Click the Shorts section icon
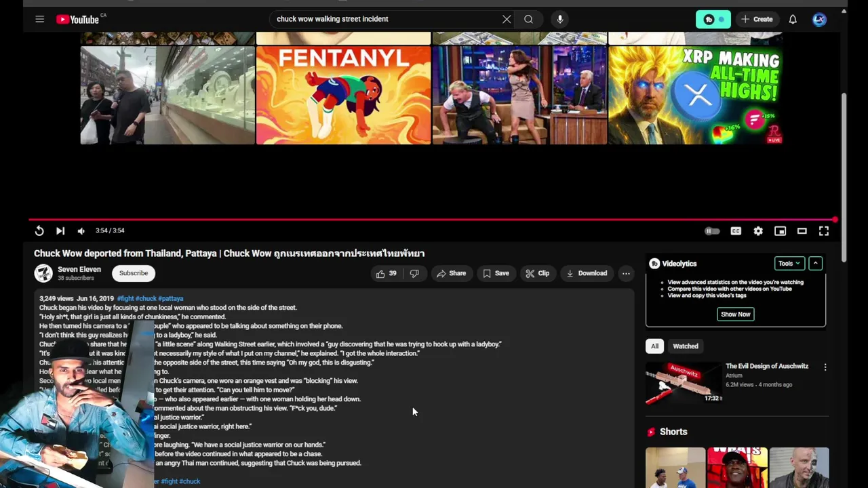868x488 pixels. [x=651, y=432]
